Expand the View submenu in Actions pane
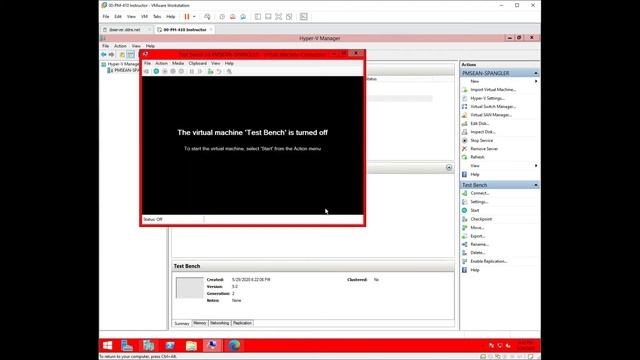 pos(536,166)
